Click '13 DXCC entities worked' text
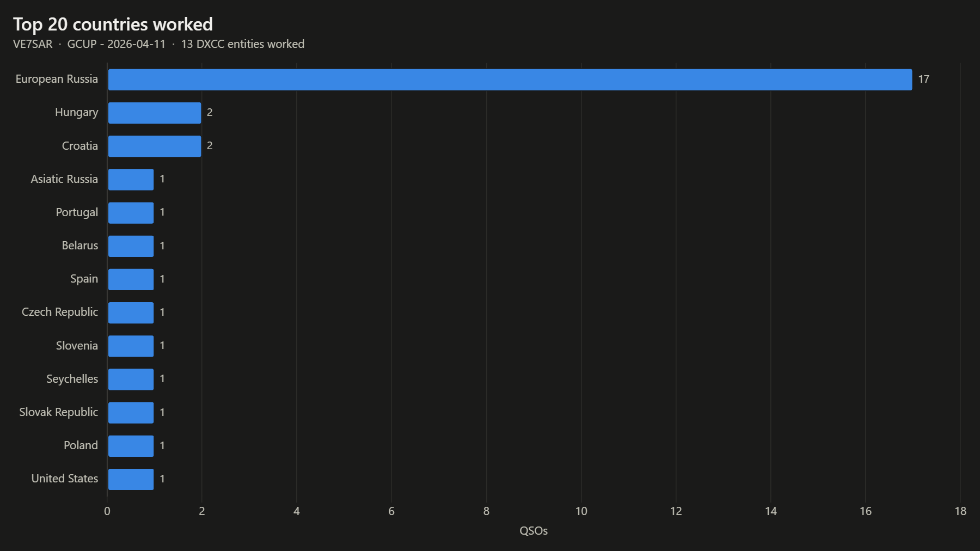The height and width of the screenshot is (551, 980). point(243,44)
